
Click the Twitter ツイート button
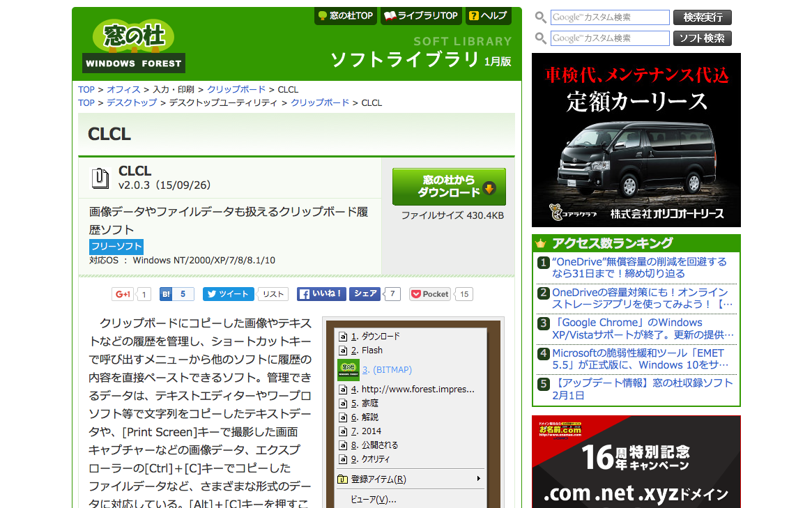point(229,294)
